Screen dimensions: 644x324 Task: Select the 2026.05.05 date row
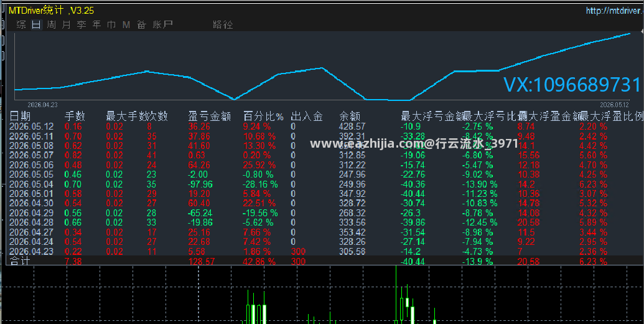point(31,174)
